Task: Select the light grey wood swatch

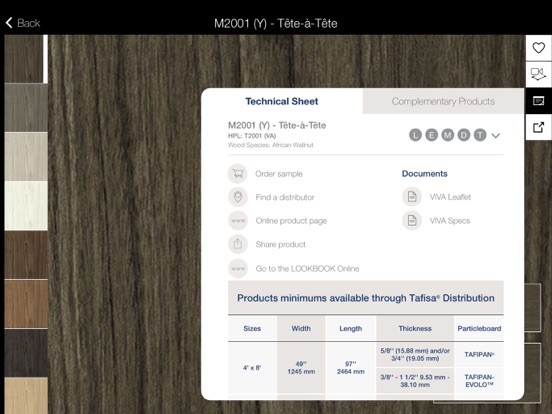Action: 26,157
